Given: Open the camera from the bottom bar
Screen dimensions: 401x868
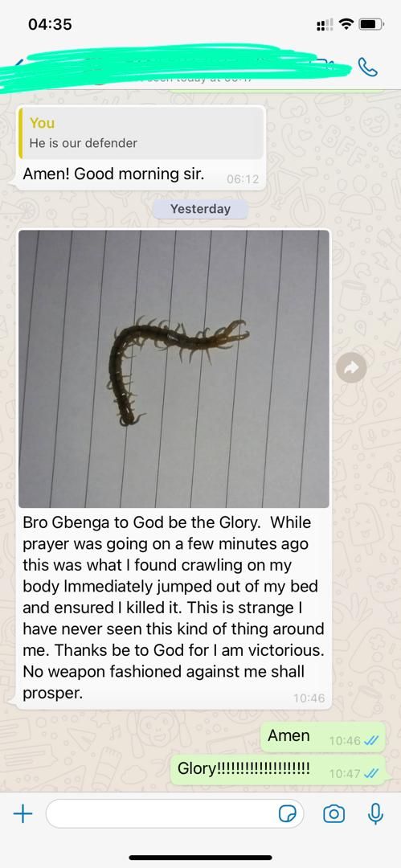Looking at the screenshot, I should coord(333,813).
